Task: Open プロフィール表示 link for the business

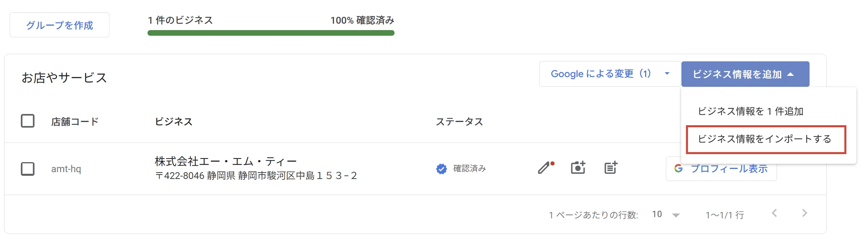Action: tap(729, 169)
